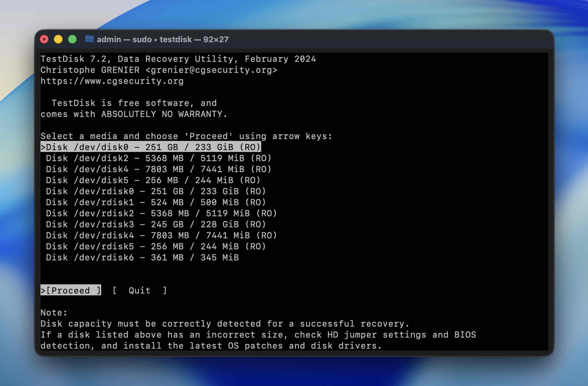
Task: Choose the Quit option
Action: click(140, 290)
